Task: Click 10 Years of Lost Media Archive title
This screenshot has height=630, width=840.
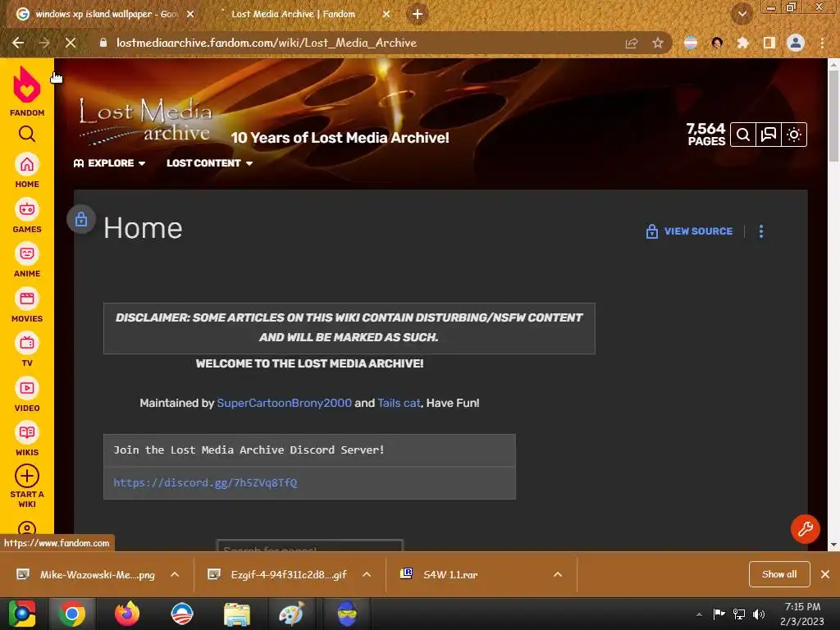Action: click(340, 138)
